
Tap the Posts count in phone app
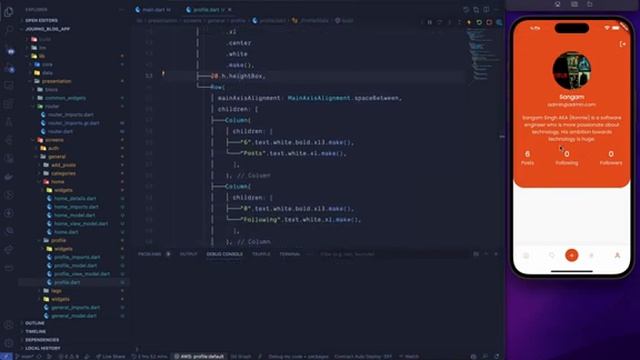click(x=527, y=158)
